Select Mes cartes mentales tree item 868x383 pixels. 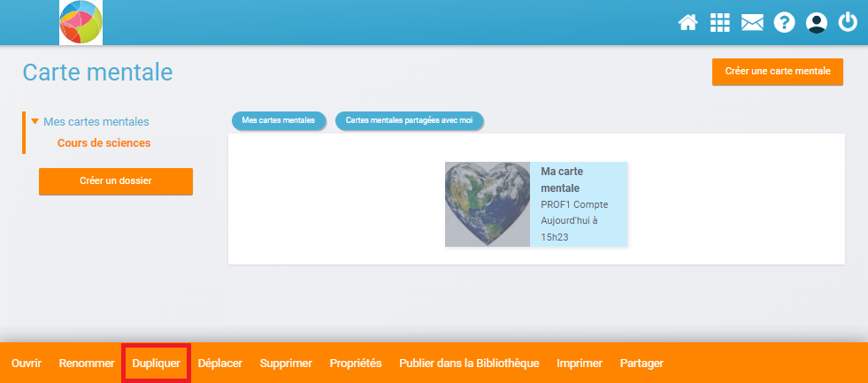pyautogui.click(x=96, y=122)
